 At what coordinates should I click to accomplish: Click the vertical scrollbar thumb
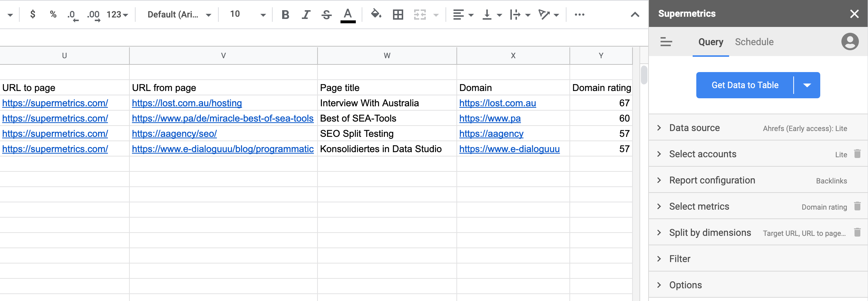[x=644, y=75]
